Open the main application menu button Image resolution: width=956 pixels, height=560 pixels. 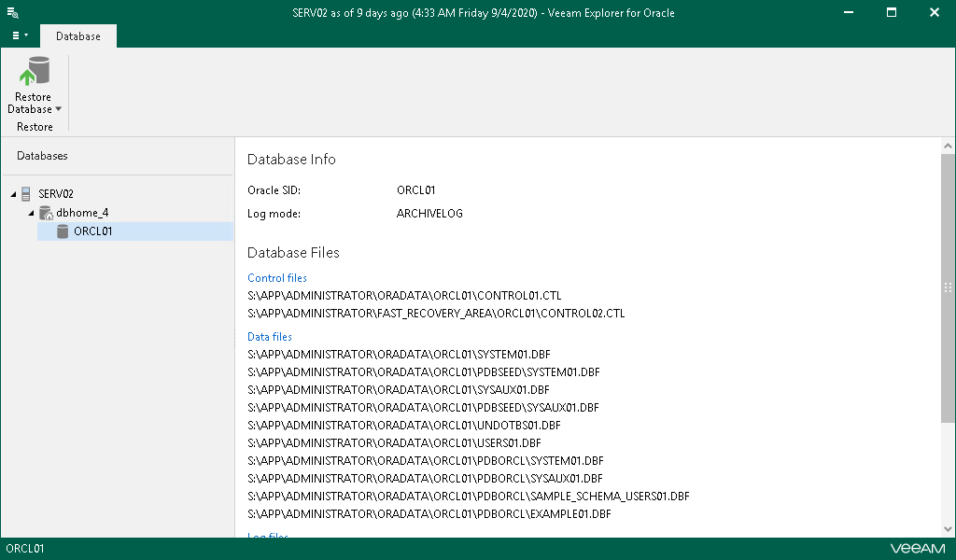[x=19, y=35]
